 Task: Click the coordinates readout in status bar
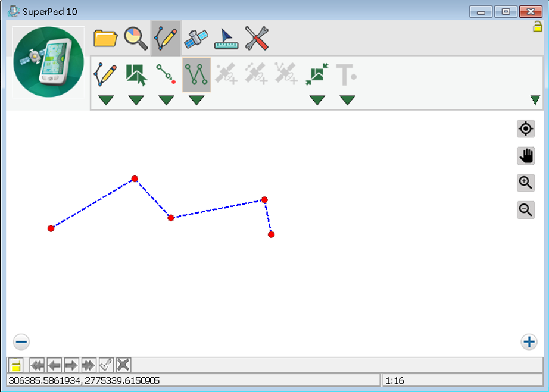click(84, 381)
